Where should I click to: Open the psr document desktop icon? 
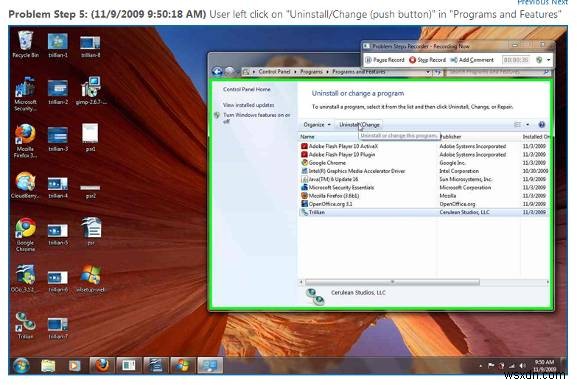pyautogui.click(x=91, y=231)
